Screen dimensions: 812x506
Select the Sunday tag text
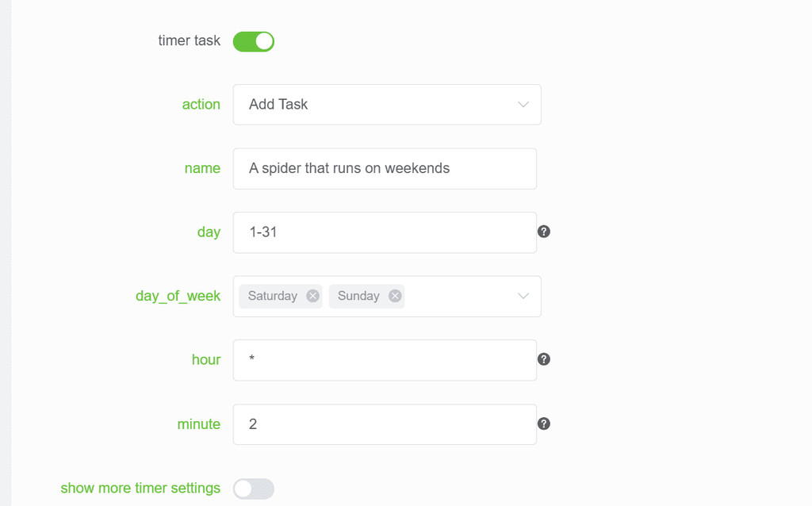(x=358, y=296)
